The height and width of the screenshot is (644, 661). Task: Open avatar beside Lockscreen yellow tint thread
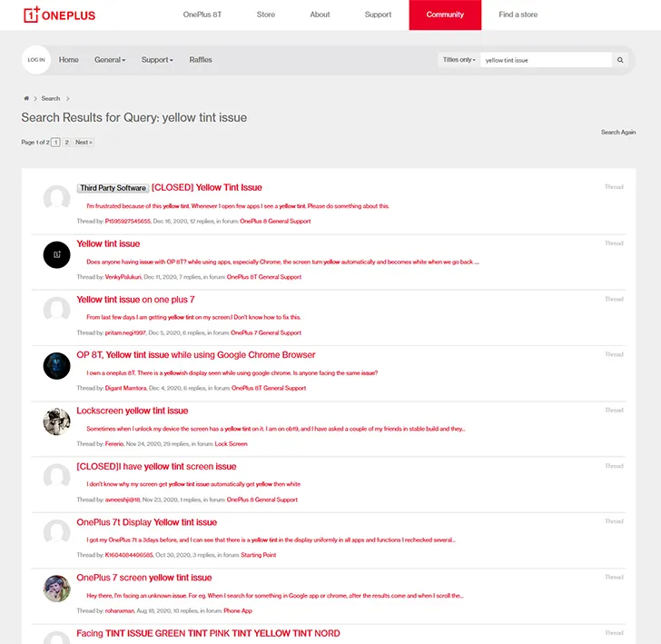point(56,421)
